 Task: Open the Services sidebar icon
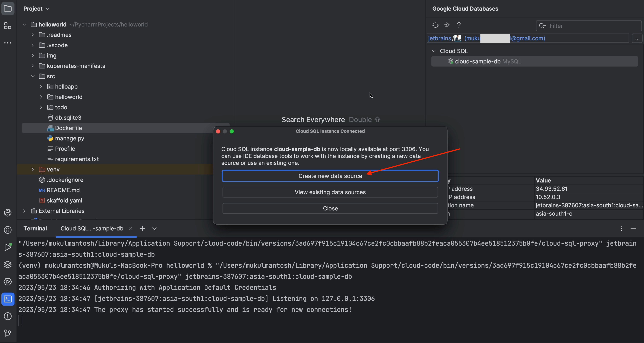pyautogui.click(x=8, y=282)
